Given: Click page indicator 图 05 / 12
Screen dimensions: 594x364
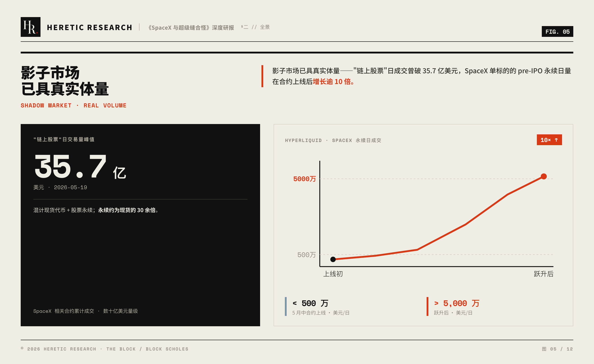Looking at the screenshot, I should [x=557, y=349].
